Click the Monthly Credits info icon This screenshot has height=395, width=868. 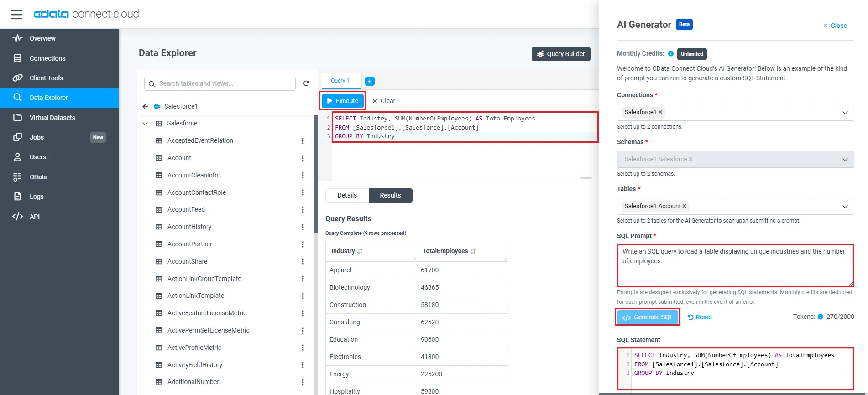(x=671, y=54)
